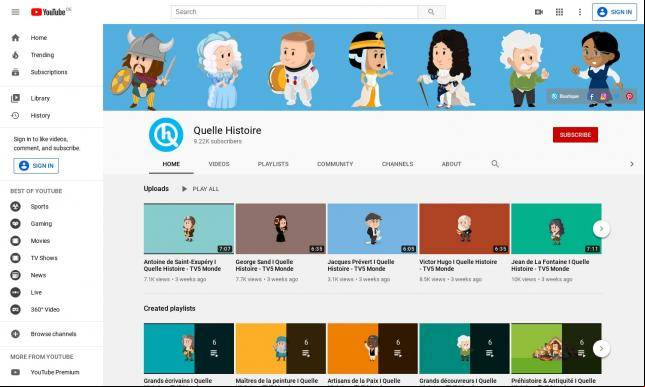Open Victor Hugo video thumbnail
The image size is (645, 387).
tap(464, 229)
